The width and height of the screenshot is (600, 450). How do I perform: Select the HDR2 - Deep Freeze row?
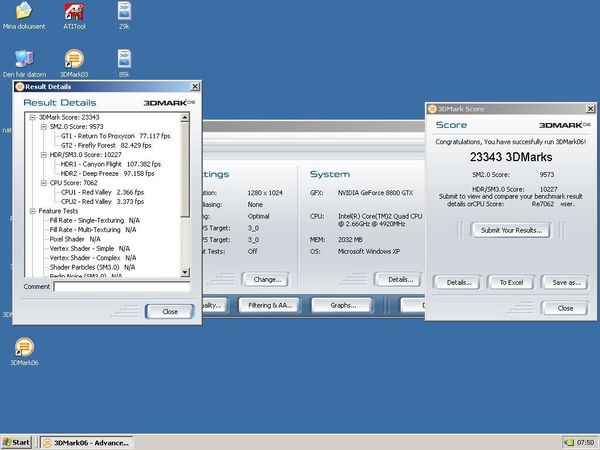108,173
